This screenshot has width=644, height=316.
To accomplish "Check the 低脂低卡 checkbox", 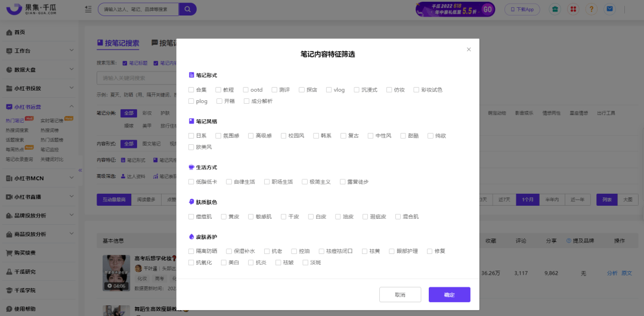I will (191, 182).
